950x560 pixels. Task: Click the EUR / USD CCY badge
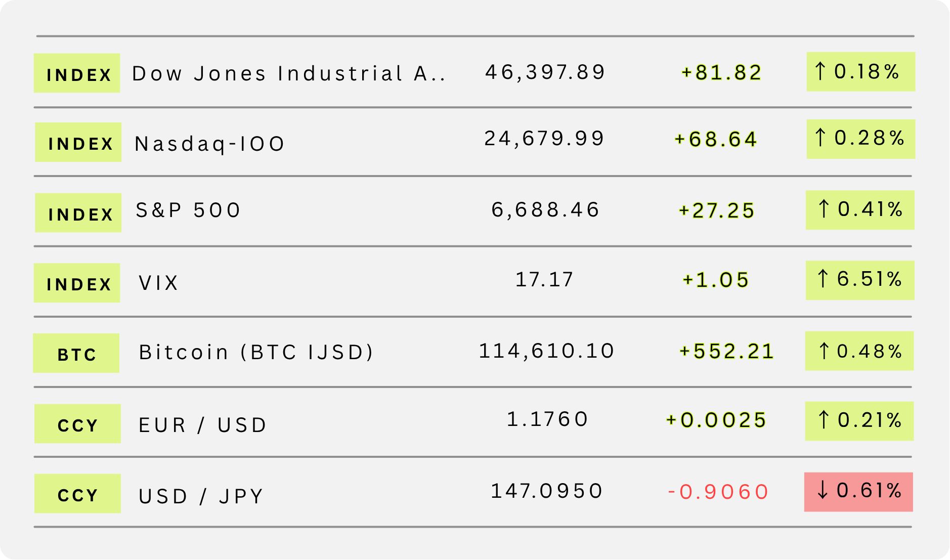click(x=77, y=424)
